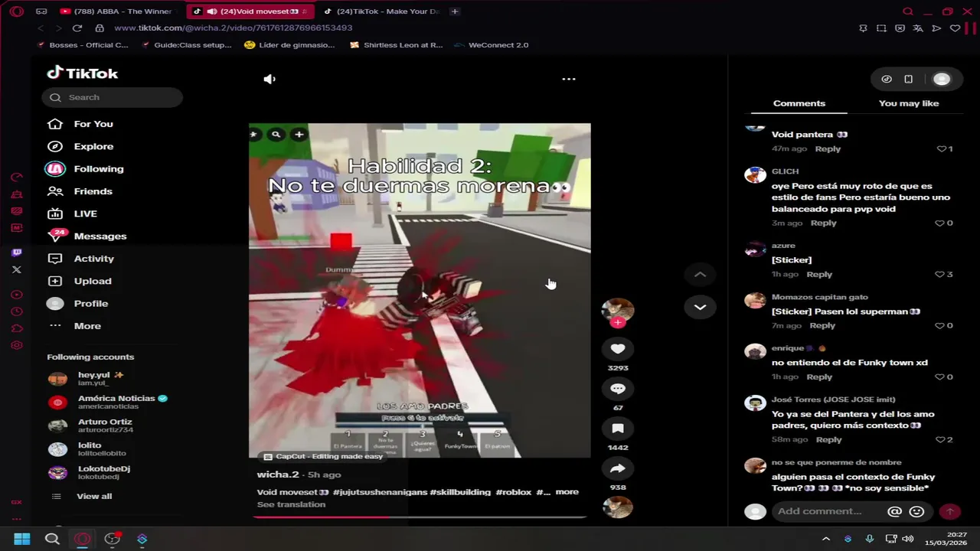Switch to ABBA YouTube browser tab

tap(118, 11)
